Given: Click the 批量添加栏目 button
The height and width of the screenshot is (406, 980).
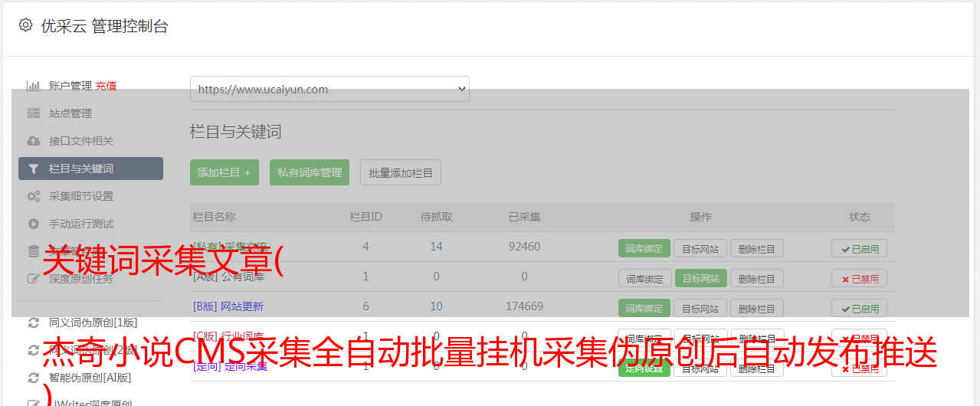Looking at the screenshot, I should pyautogui.click(x=401, y=172).
